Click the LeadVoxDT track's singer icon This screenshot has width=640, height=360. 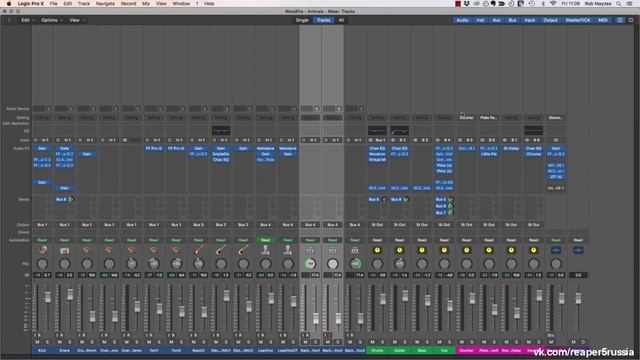pos(288,250)
